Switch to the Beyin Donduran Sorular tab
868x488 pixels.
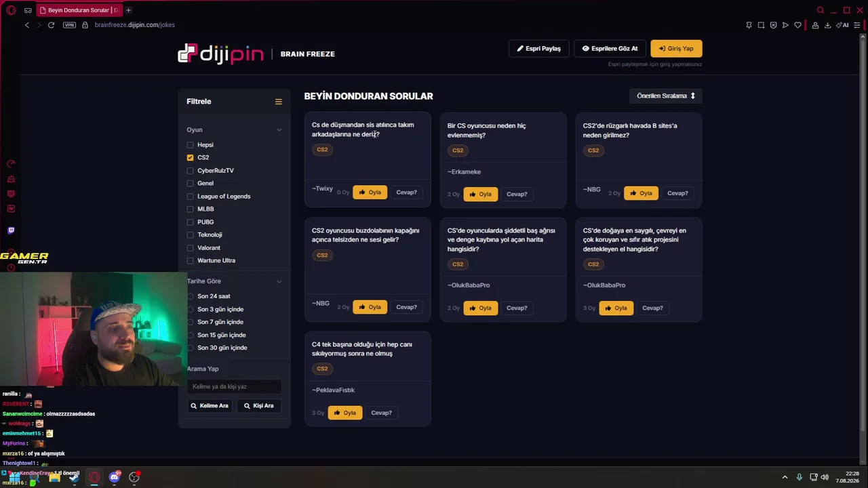click(79, 10)
